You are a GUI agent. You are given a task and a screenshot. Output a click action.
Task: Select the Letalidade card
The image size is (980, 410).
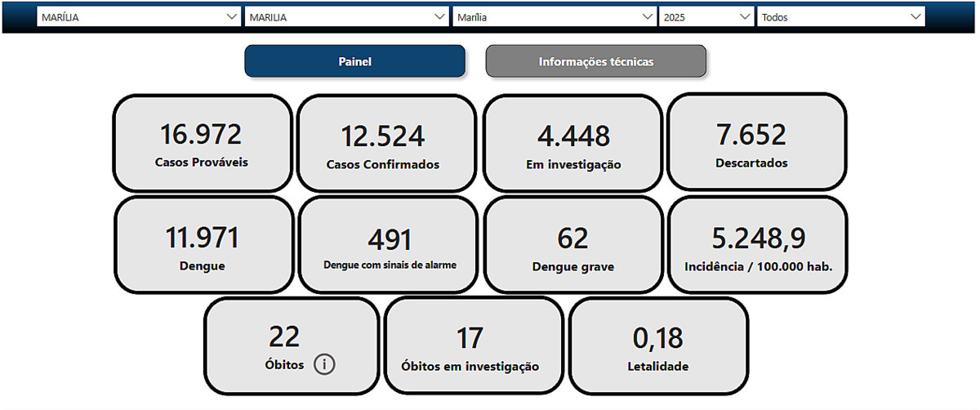click(x=658, y=346)
